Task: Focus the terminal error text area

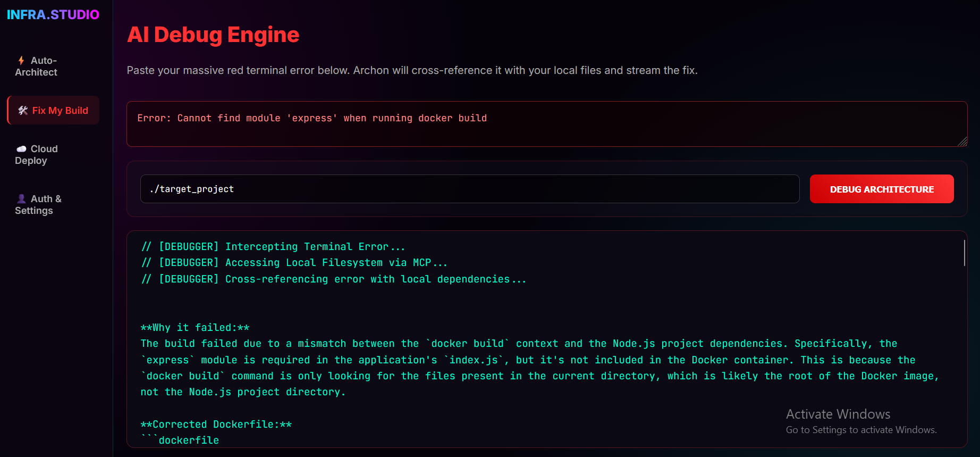Action: point(547,124)
